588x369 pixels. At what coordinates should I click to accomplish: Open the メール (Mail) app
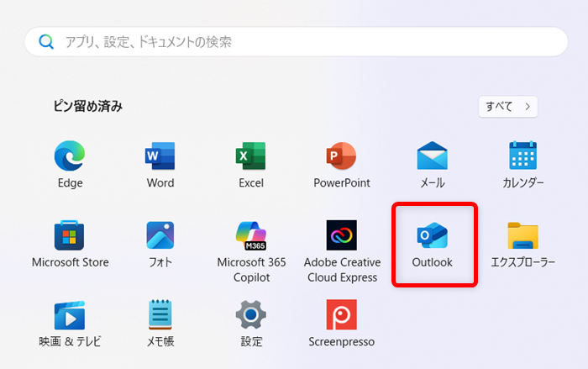[x=433, y=157]
